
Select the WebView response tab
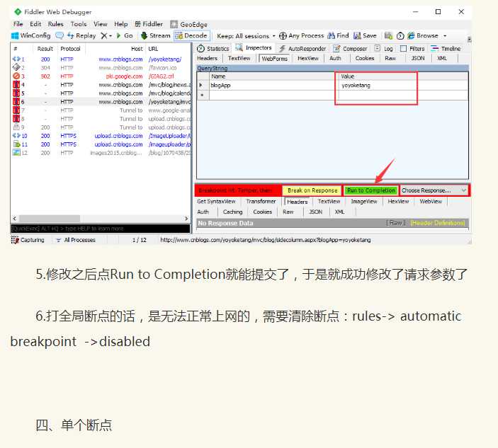coord(431,202)
